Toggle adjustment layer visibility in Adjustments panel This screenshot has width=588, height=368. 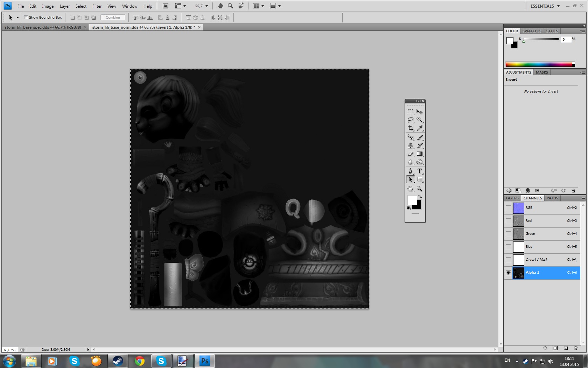pos(537,191)
